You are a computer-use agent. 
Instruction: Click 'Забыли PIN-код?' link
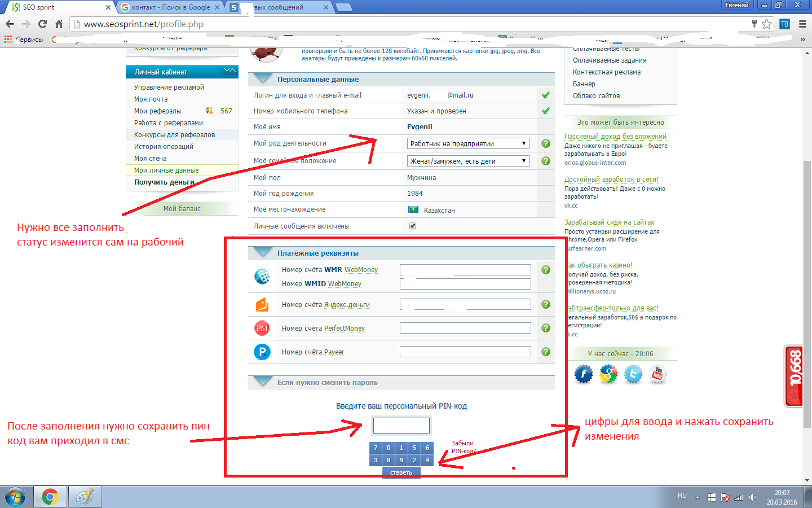point(464,447)
